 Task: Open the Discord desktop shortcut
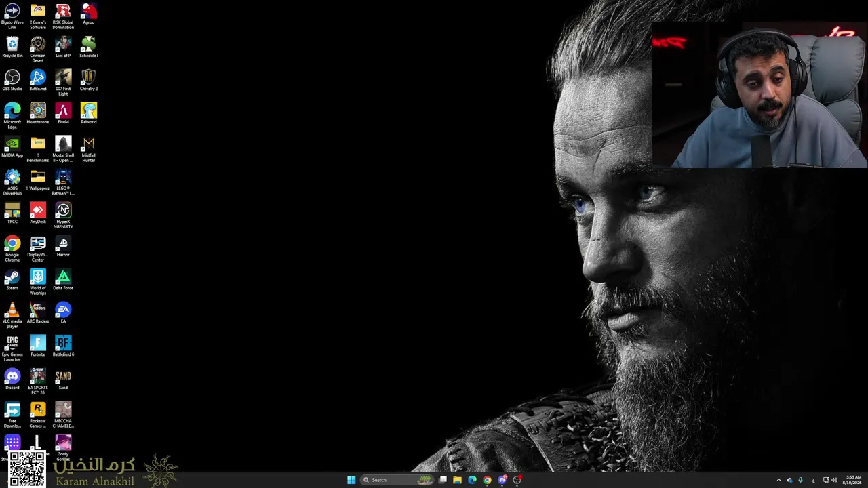pos(12,380)
